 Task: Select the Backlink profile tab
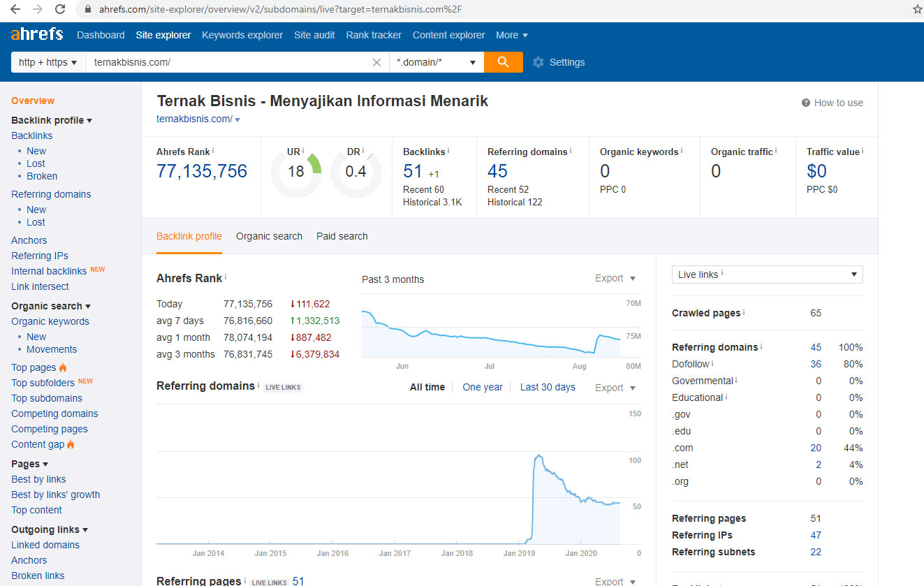click(x=189, y=236)
